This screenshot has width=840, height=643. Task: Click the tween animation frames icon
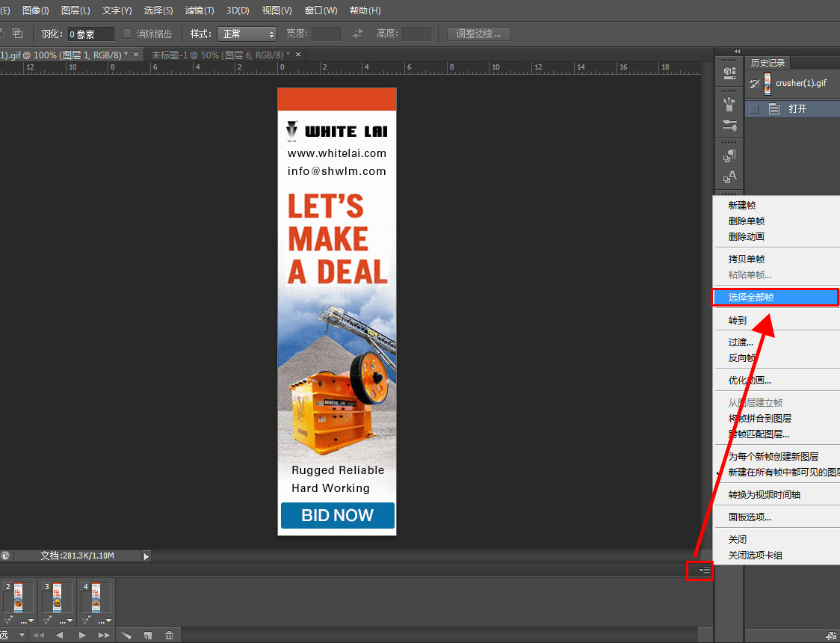126,636
